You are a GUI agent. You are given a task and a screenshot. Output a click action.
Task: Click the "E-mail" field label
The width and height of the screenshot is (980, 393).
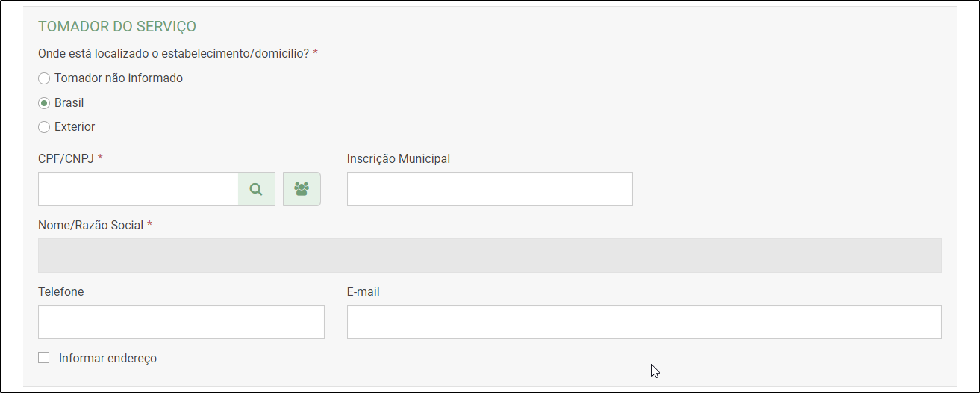pyautogui.click(x=363, y=291)
